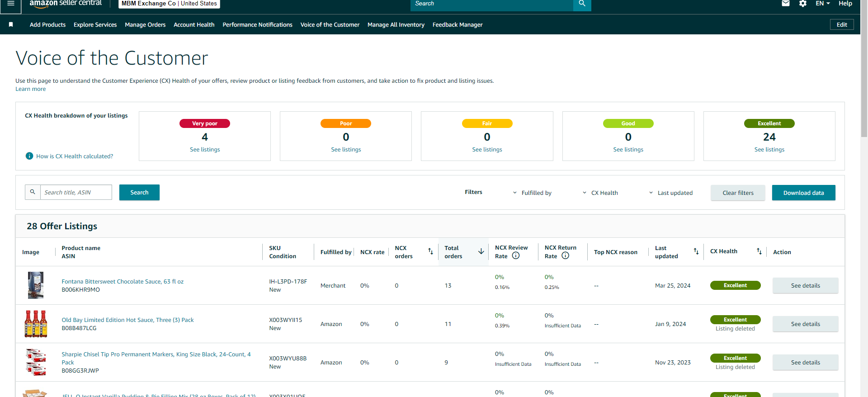Open Old Bay Limited Edition Hot Sauce link

(x=127, y=320)
